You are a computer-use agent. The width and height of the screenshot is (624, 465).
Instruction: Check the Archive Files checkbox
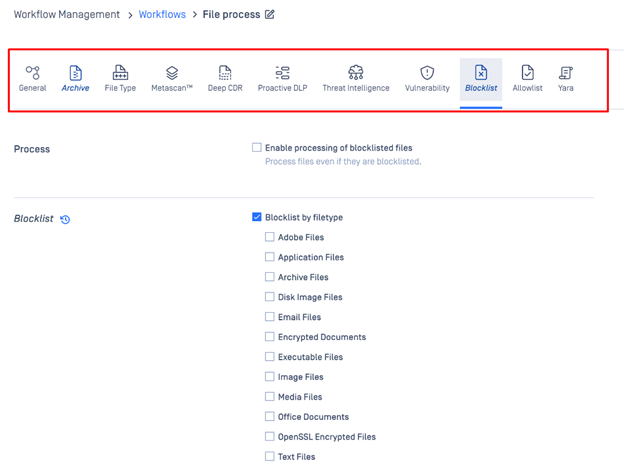point(269,277)
